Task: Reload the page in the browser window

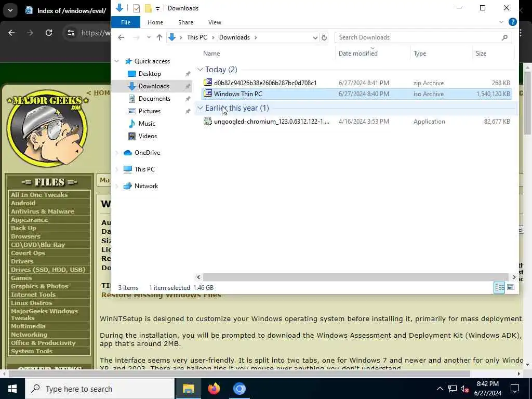Action: [49, 33]
